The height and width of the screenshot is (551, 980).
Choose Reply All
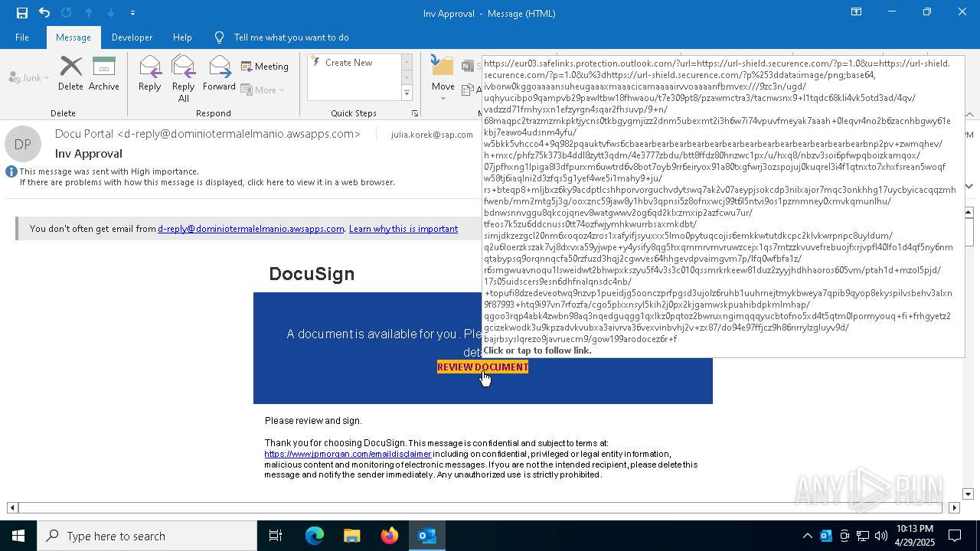coord(183,79)
